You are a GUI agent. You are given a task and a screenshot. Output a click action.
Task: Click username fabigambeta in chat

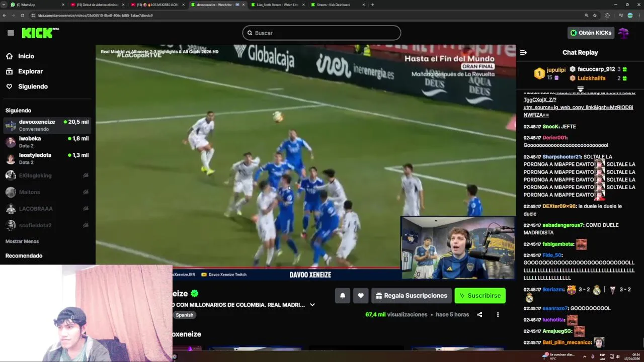click(558, 244)
